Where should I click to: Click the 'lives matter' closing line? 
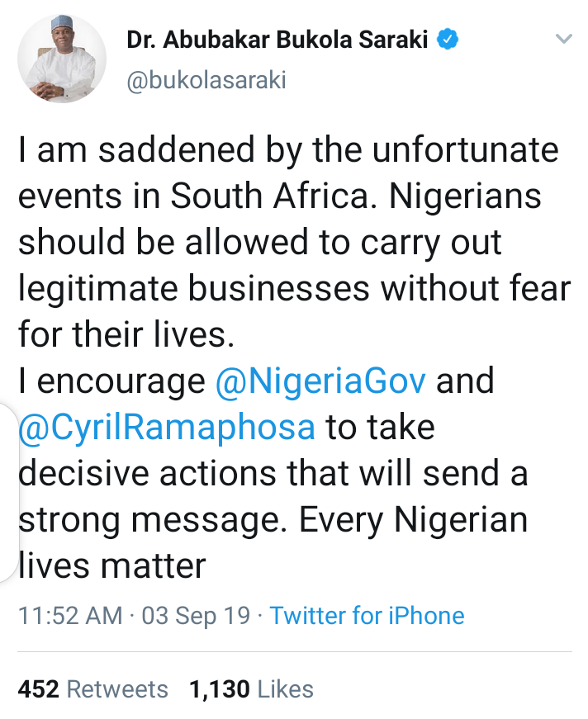(112, 566)
